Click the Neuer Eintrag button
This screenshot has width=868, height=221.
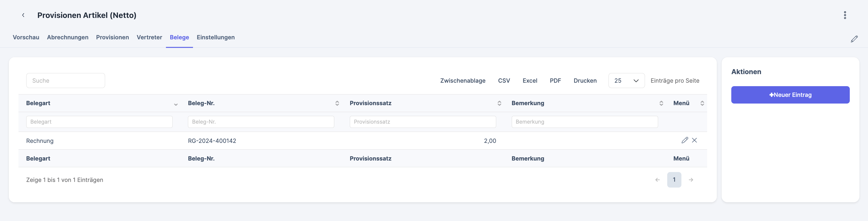[x=790, y=95]
